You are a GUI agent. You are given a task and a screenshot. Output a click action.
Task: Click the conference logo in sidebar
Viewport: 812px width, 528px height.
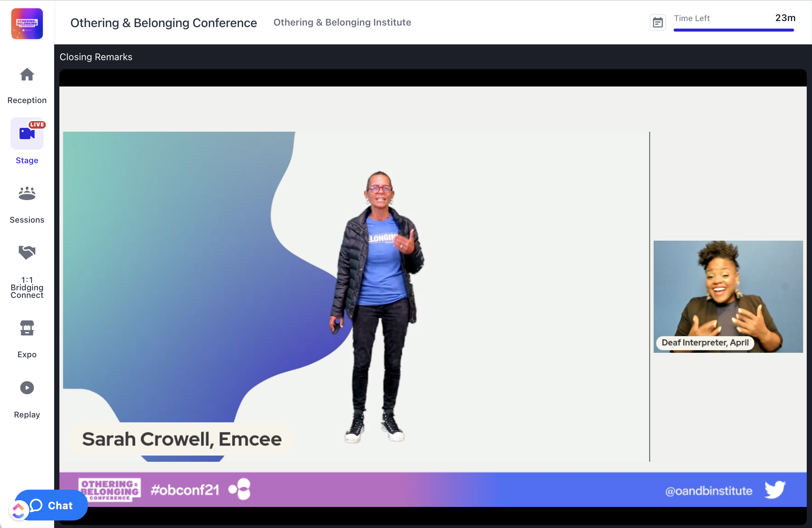point(27,24)
